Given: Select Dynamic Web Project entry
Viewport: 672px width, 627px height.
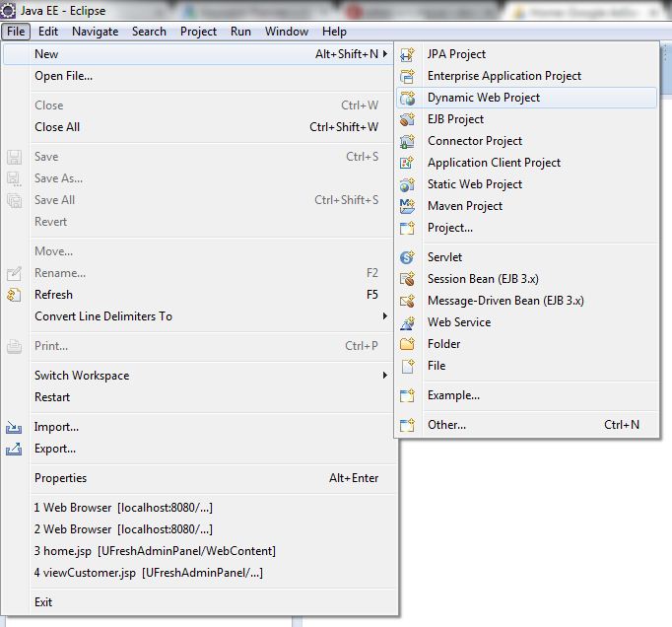Looking at the screenshot, I should (527, 98).
